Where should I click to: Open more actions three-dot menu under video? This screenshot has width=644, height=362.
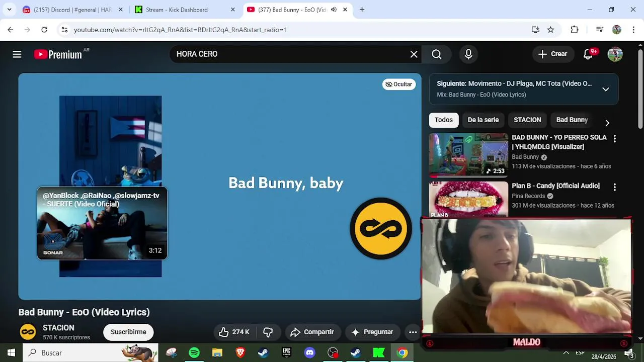click(413, 332)
